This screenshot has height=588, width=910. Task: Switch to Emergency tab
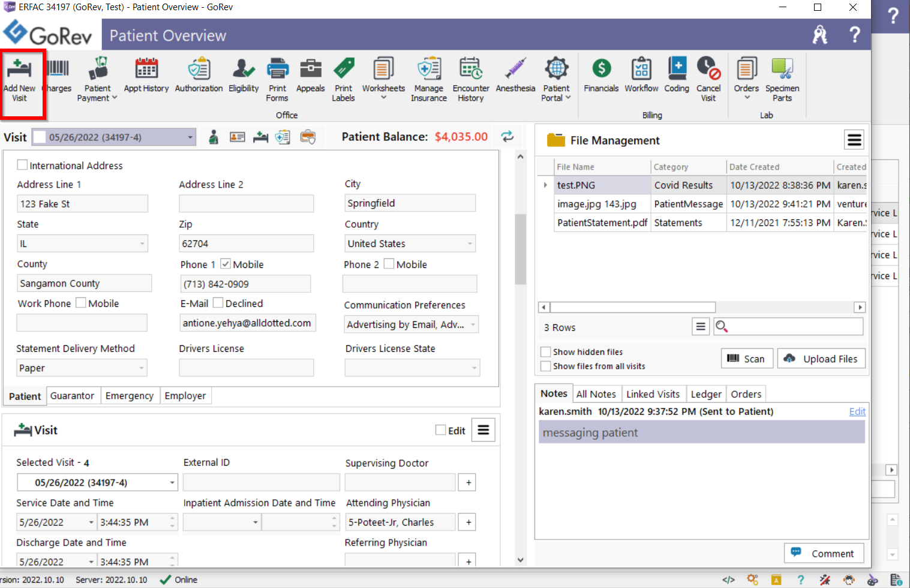(x=130, y=396)
